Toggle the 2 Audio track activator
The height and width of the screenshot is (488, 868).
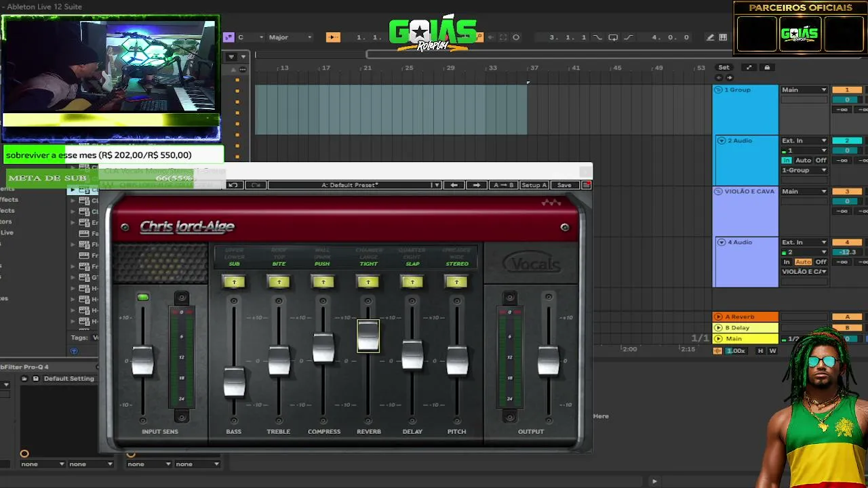pyautogui.click(x=847, y=141)
